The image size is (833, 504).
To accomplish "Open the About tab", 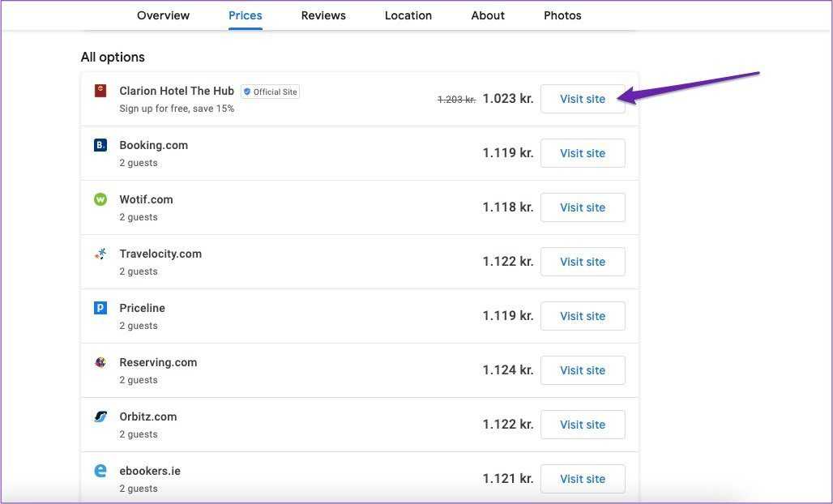I will 488,15.
